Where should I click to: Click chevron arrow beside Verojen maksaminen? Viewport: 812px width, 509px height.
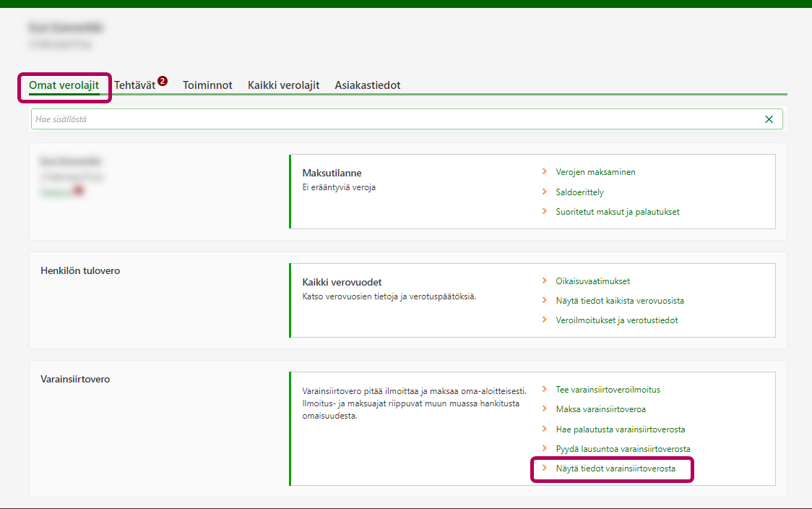click(x=544, y=172)
